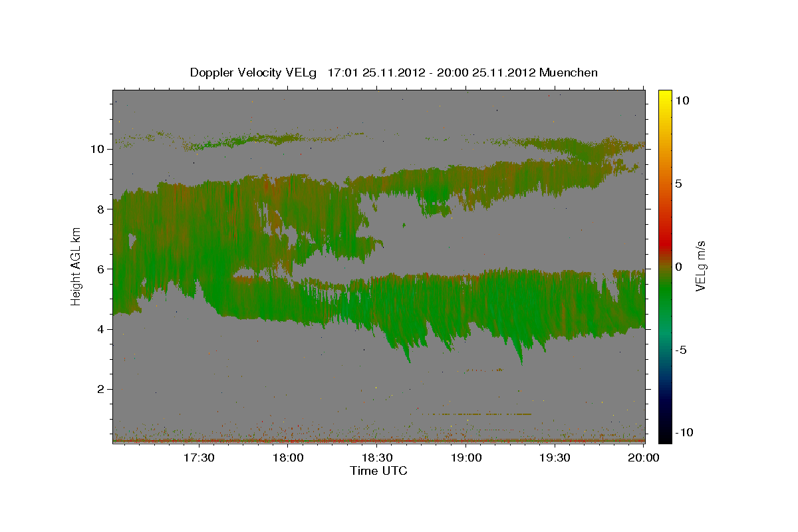Click the colorbar tick label -10
798x532 pixels.
(x=686, y=433)
